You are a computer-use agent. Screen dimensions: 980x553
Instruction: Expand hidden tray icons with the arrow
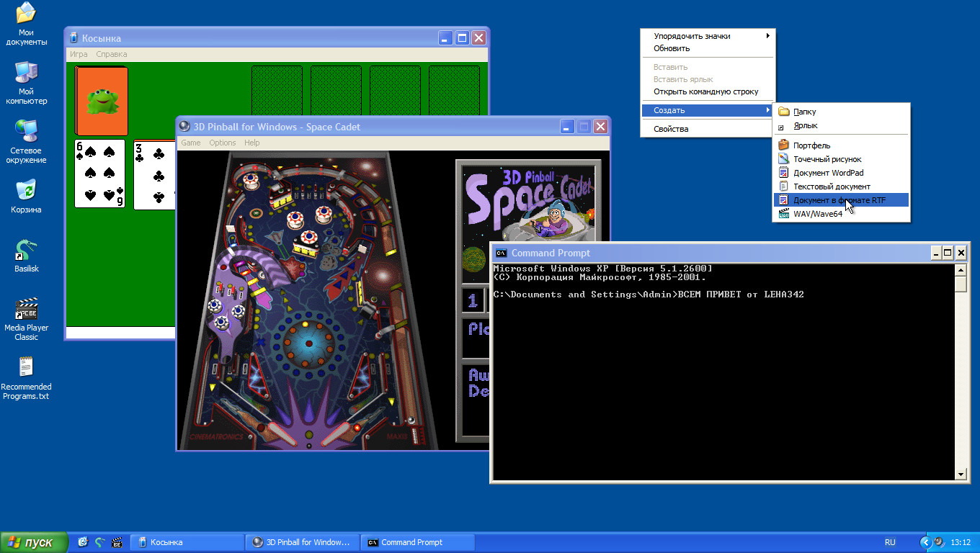coord(925,542)
